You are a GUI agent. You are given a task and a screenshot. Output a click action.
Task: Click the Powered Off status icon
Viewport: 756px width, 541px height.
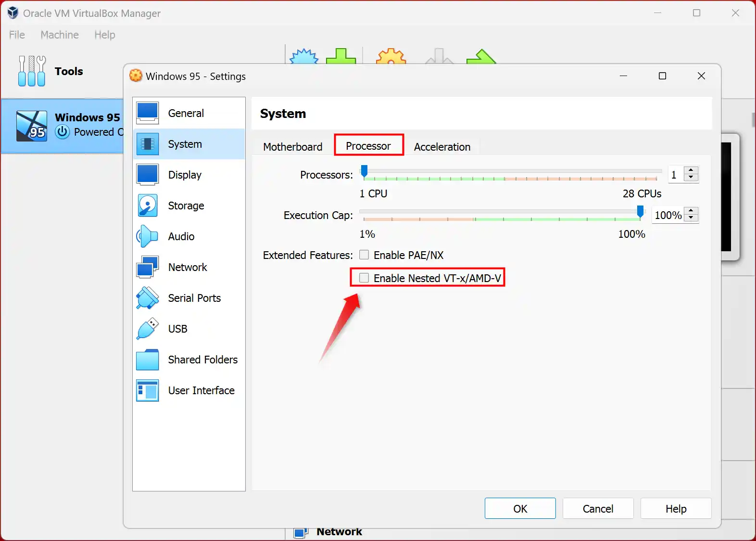[63, 132]
